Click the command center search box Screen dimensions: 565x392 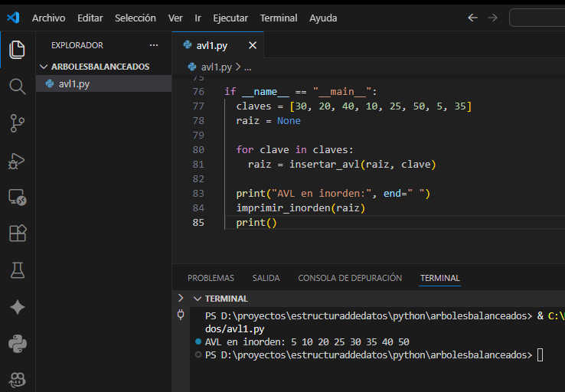click(x=536, y=18)
